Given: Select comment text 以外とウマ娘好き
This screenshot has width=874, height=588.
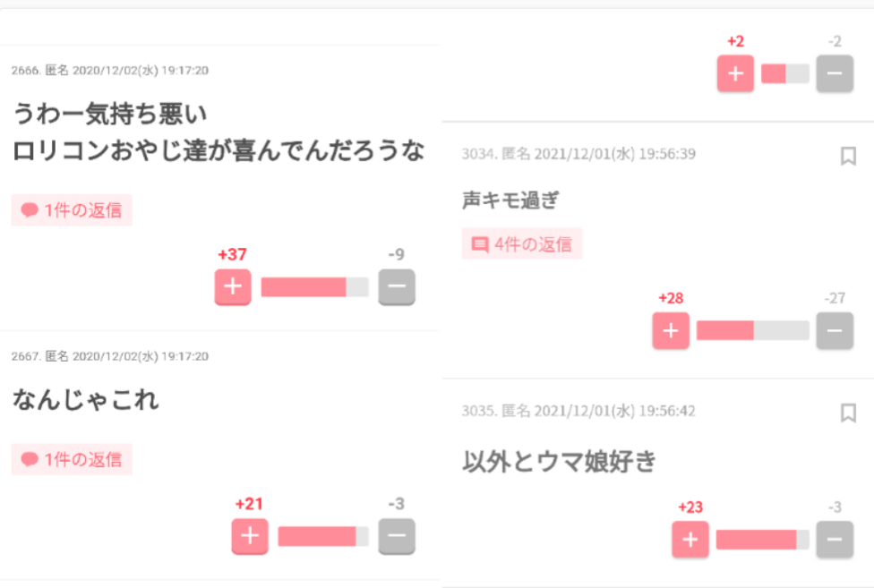Looking at the screenshot, I should coord(559,462).
